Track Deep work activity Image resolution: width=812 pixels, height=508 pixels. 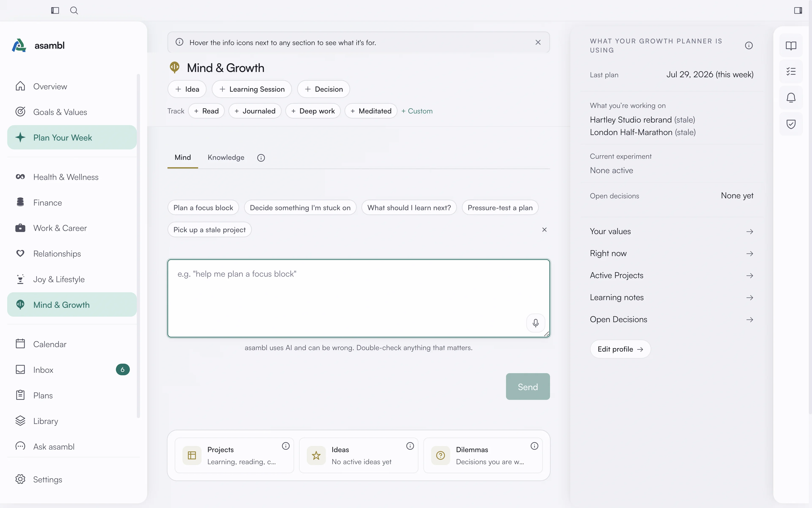point(313,111)
